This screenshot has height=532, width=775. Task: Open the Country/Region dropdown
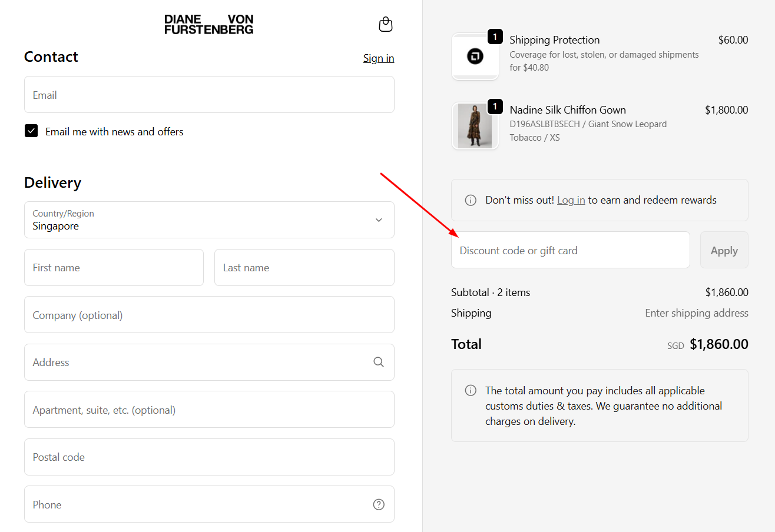coord(209,220)
